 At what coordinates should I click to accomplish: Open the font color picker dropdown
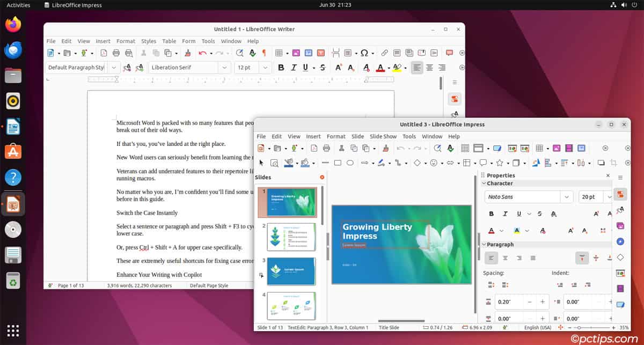[501, 230]
